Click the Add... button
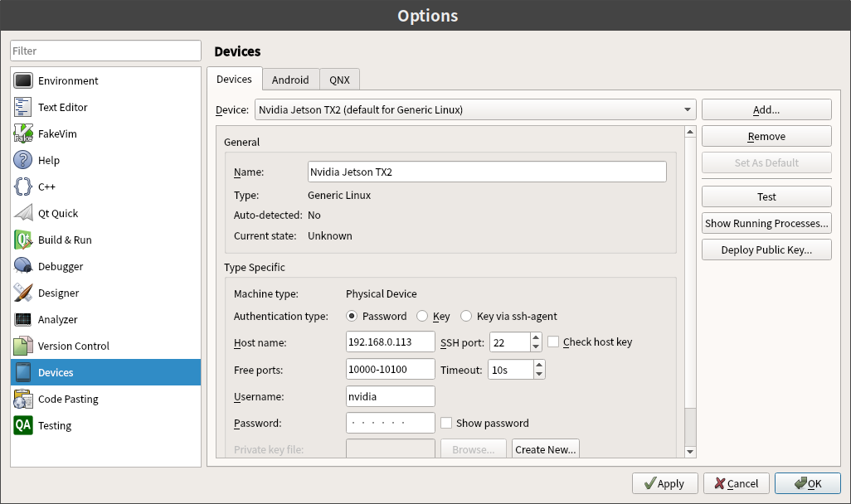 coord(766,109)
